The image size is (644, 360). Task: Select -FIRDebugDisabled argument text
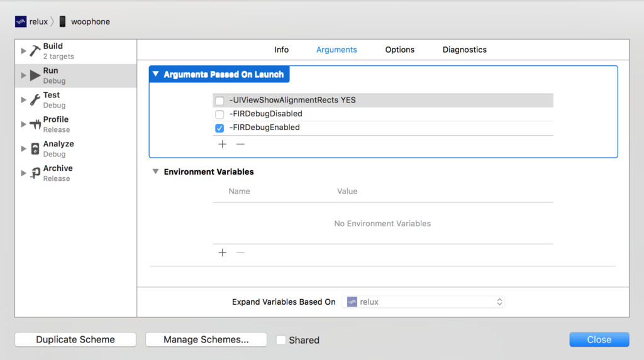click(x=266, y=114)
